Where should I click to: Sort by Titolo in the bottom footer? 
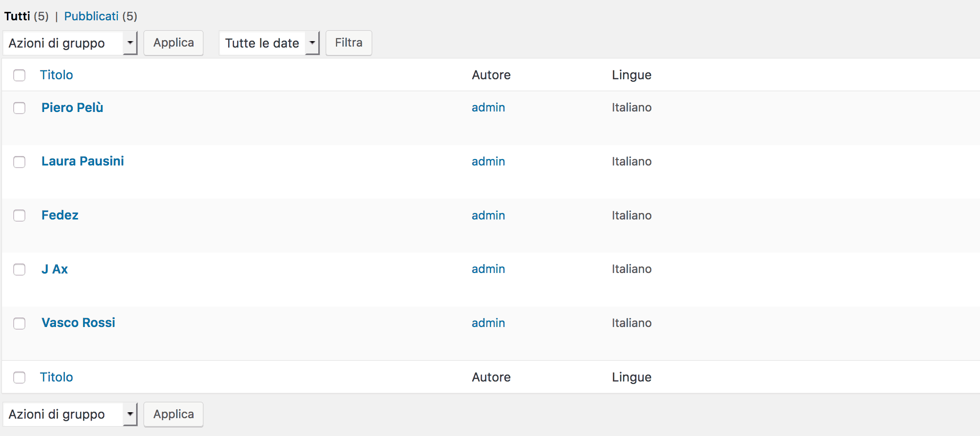click(56, 377)
